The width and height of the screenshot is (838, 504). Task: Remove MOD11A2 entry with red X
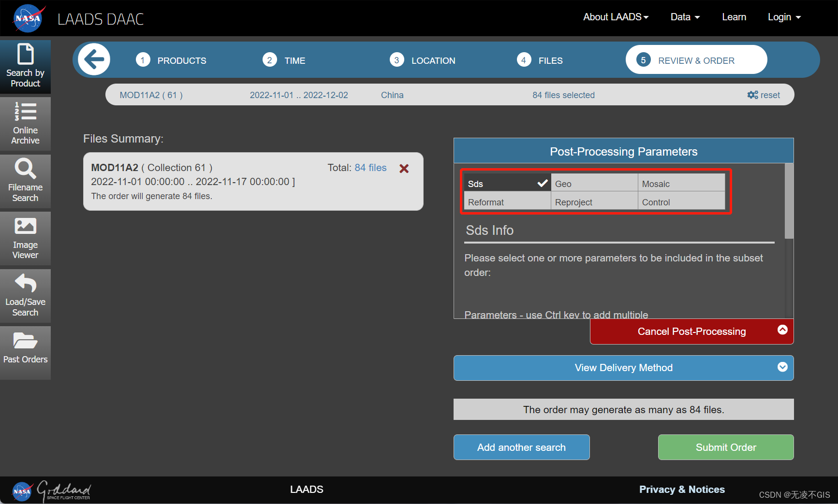pyautogui.click(x=404, y=168)
